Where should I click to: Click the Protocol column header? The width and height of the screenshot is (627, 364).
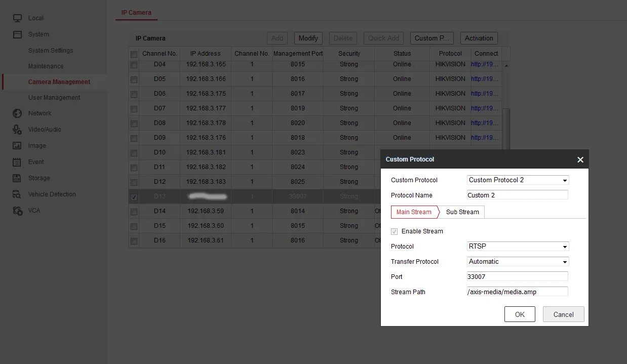450,54
